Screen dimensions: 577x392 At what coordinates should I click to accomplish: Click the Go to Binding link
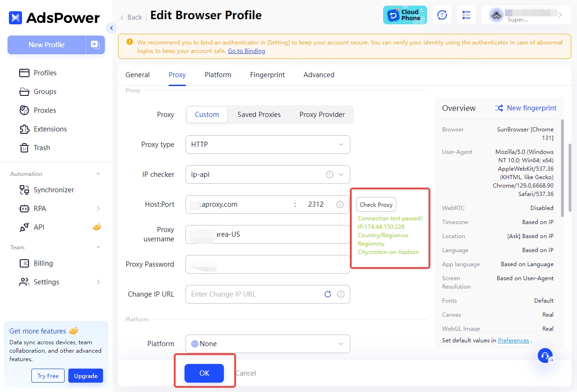(246, 51)
